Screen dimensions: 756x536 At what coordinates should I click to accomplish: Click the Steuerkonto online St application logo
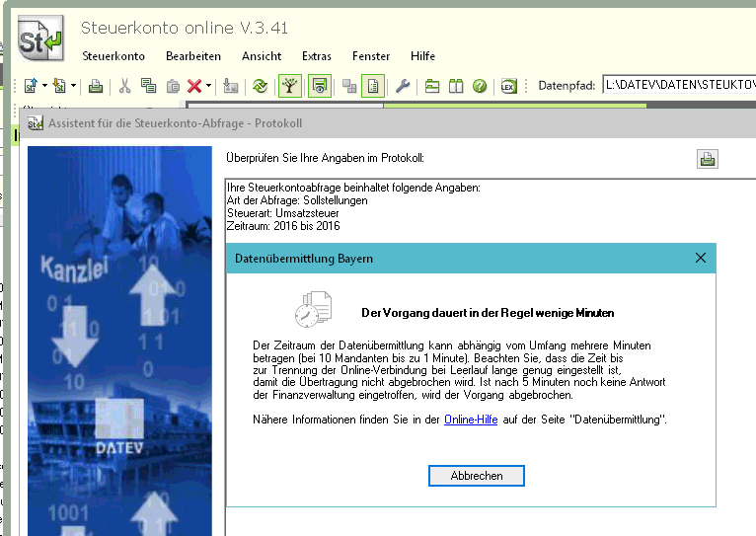[41, 38]
